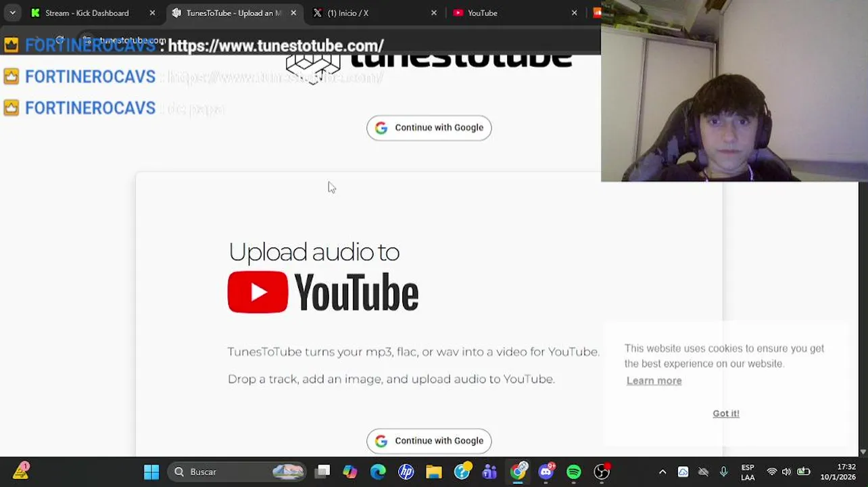Open the Wi-Fi network settings icon
Viewport: 868px width, 487px height.
coord(772,472)
